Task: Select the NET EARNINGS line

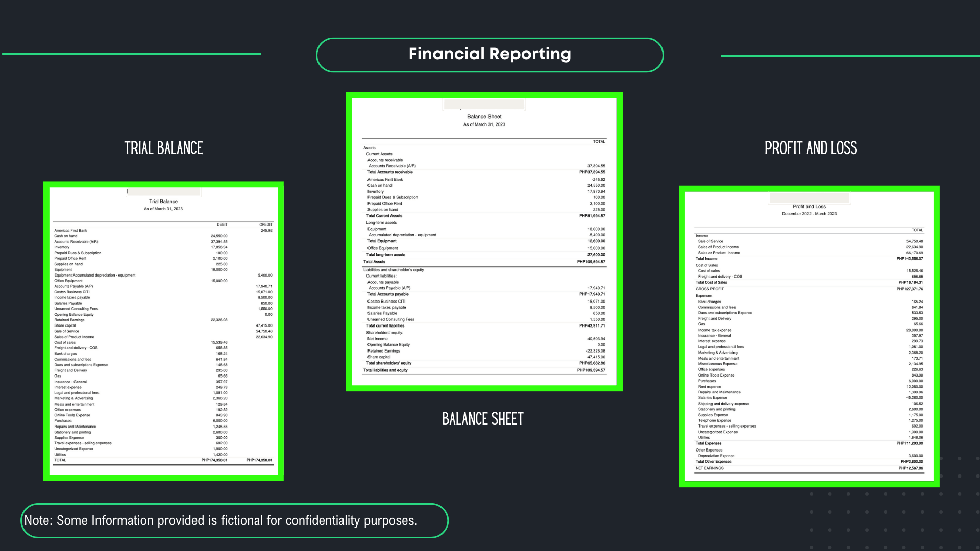Action: 809,468
